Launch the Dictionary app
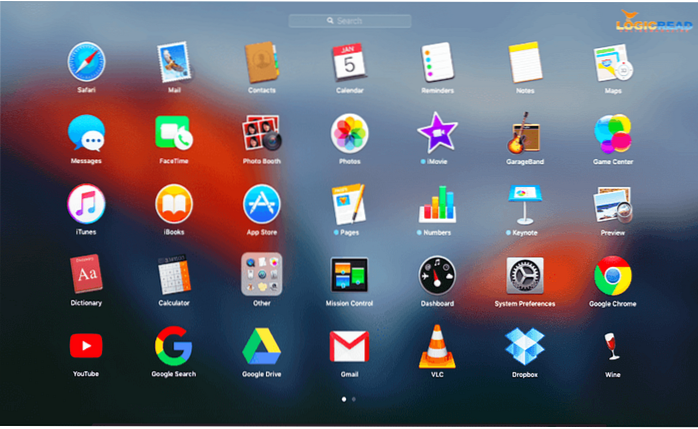698x429 pixels. [x=86, y=275]
